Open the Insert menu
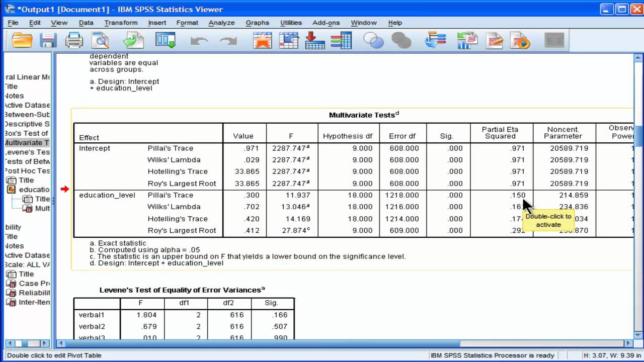 click(x=157, y=23)
